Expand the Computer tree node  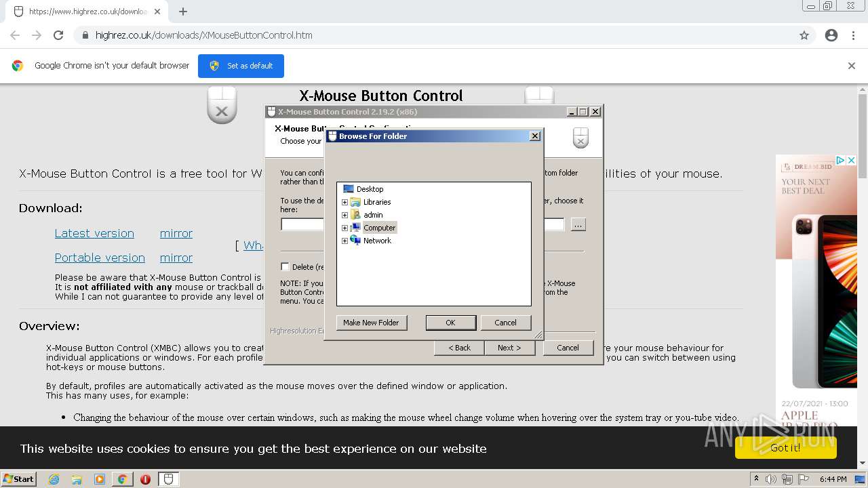tap(344, 228)
